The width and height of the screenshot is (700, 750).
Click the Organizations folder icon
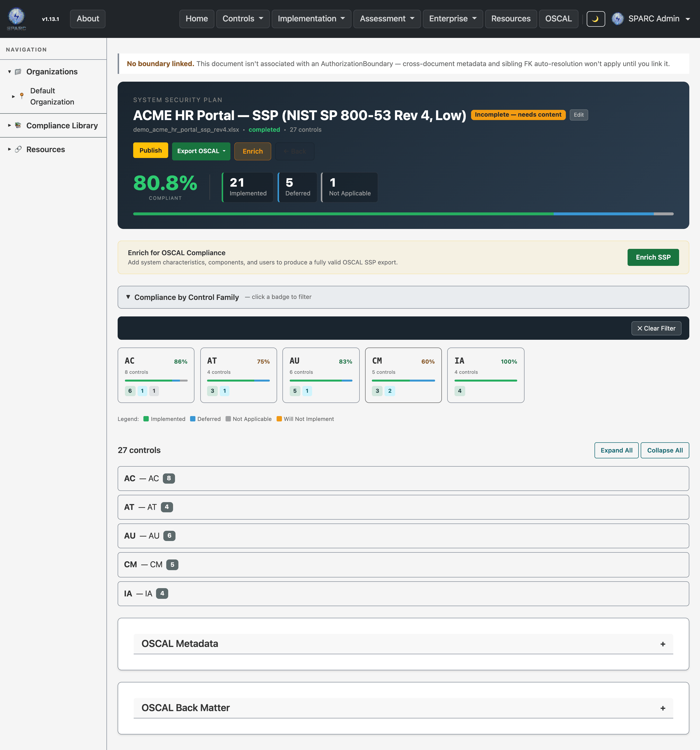tap(18, 72)
